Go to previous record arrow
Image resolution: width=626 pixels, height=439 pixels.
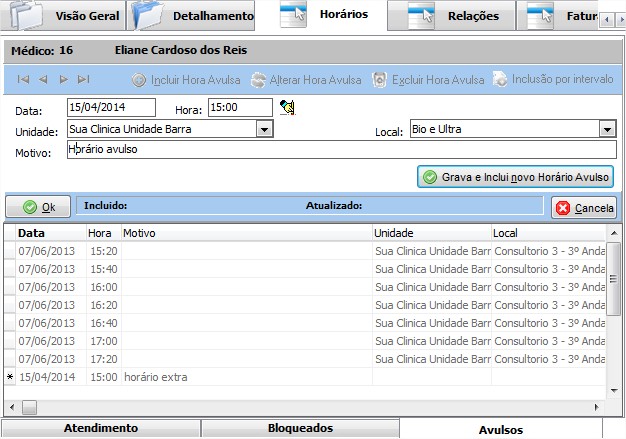click(x=43, y=79)
